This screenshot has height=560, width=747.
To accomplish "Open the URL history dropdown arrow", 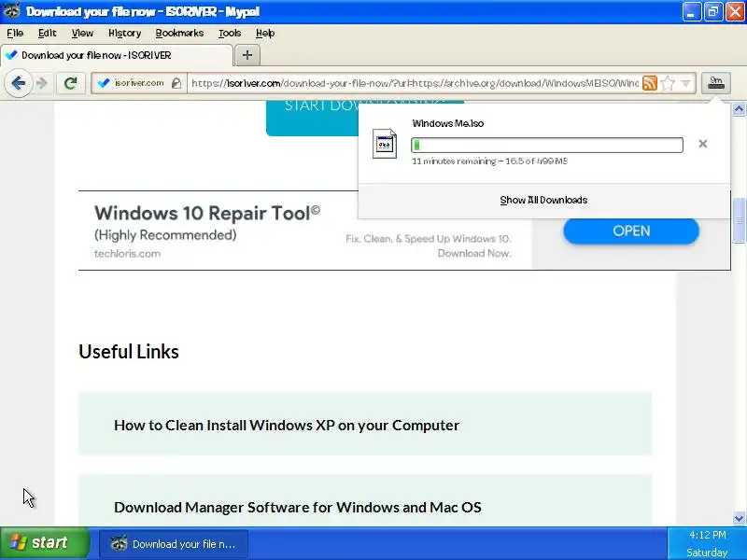I will [685, 83].
